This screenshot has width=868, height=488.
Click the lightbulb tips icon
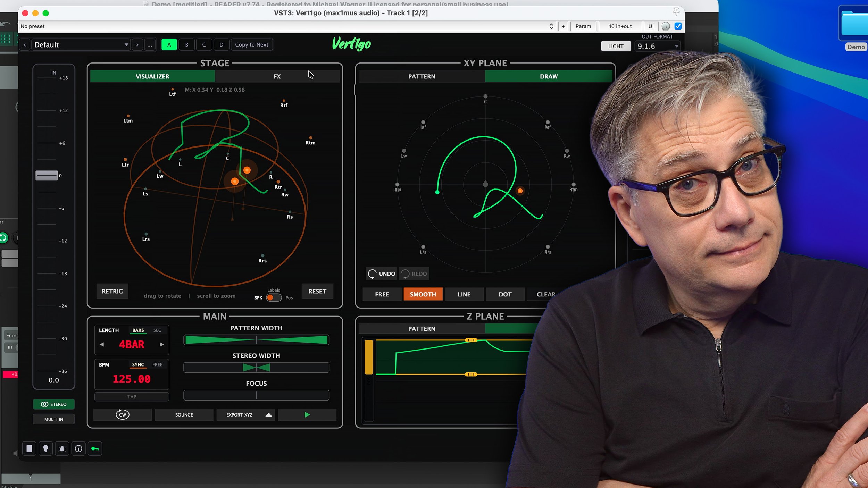click(45, 448)
